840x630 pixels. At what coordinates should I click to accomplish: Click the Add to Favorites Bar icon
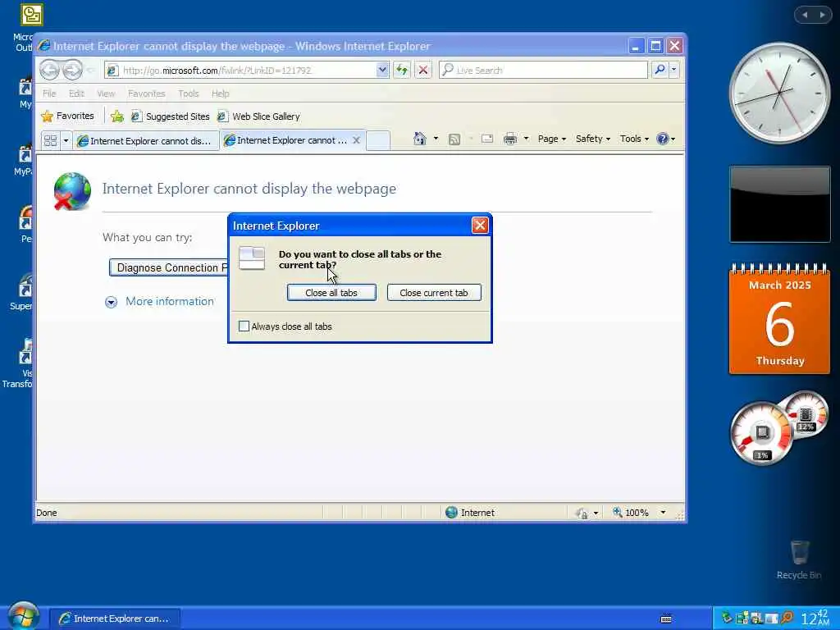117,116
